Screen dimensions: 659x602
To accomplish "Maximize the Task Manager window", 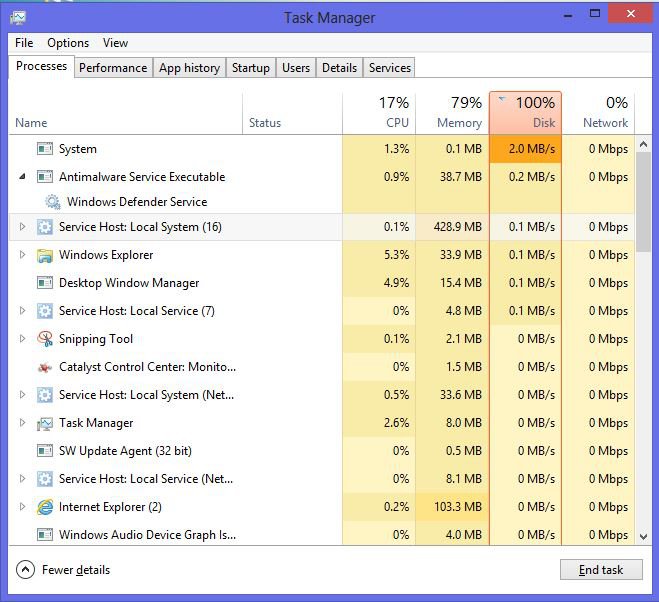I will click(x=595, y=14).
